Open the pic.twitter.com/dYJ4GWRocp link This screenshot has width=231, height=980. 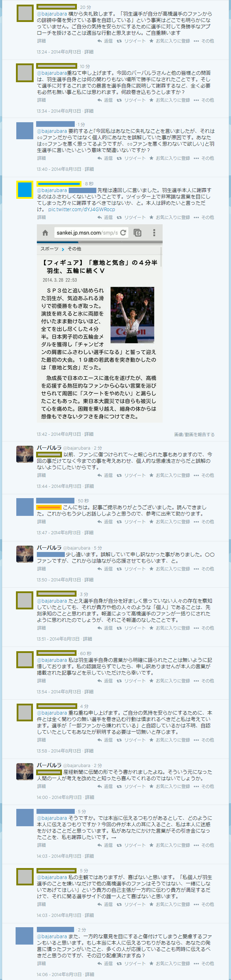coord(81,210)
